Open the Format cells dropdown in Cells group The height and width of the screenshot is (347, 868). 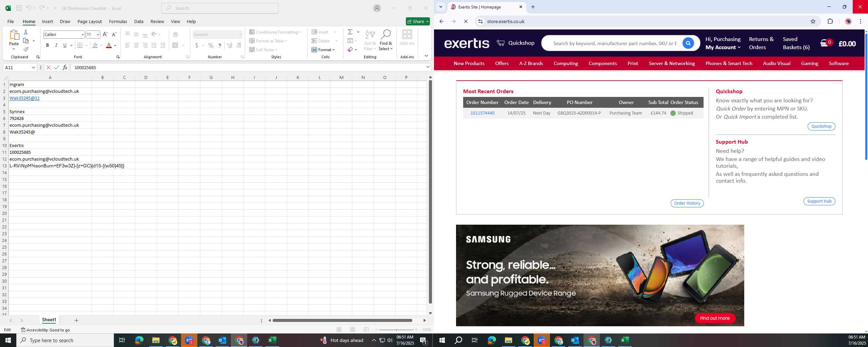[323, 50]
